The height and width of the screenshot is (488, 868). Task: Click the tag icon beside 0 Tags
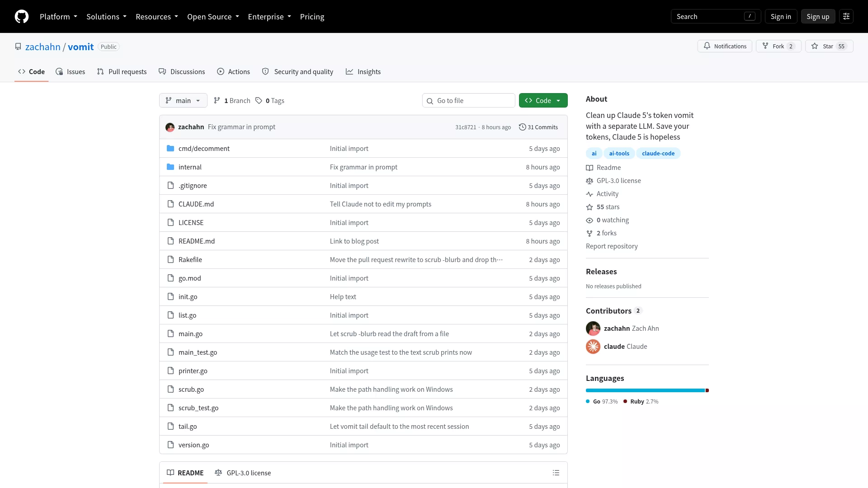point(259,101)
